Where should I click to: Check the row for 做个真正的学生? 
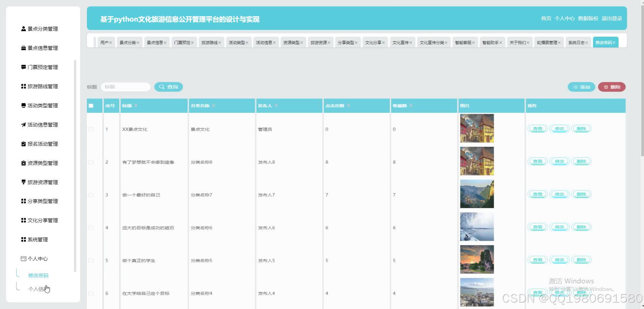(91, 261)
